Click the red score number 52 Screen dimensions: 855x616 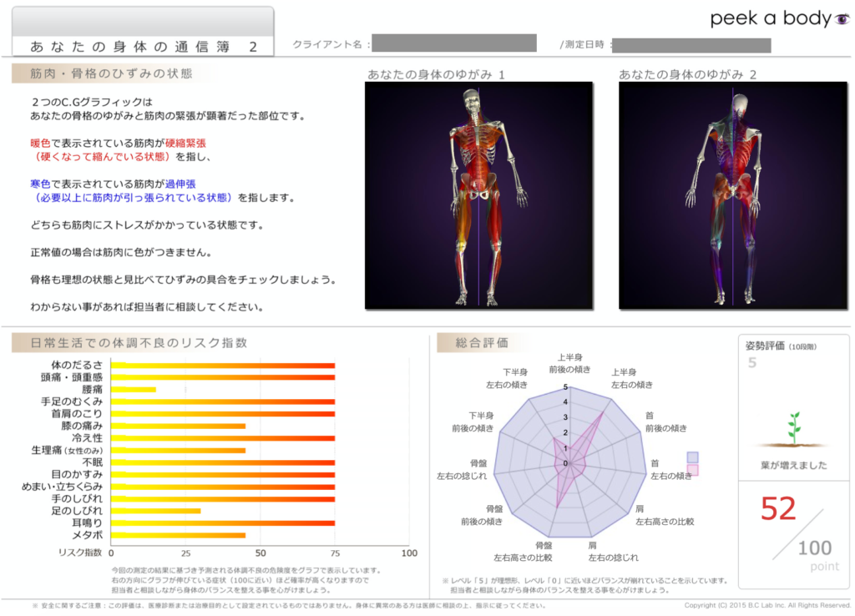coord(778,509)
